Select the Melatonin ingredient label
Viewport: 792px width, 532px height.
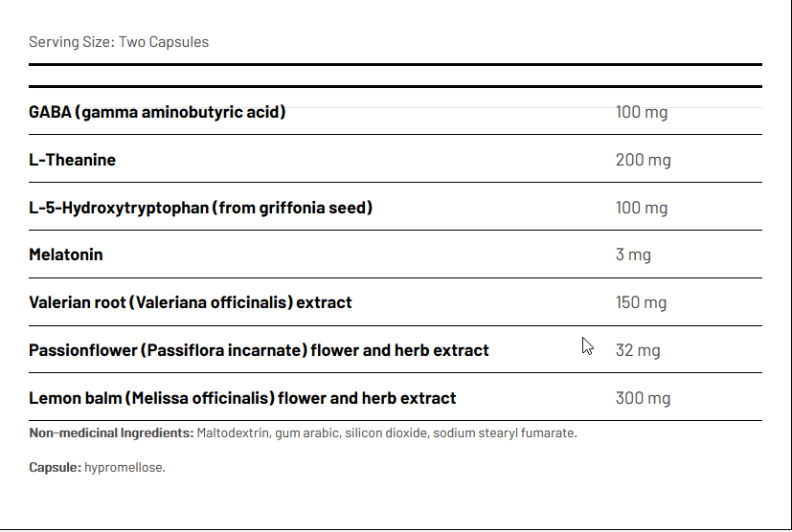(66, 255)
